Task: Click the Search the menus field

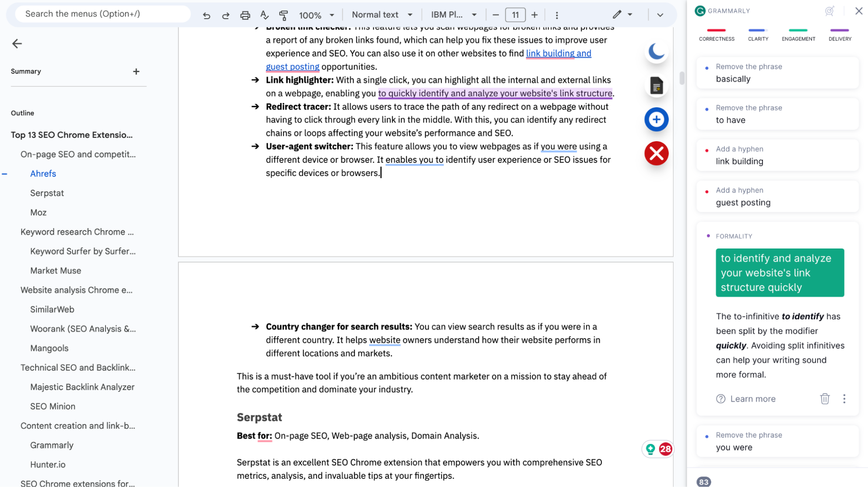Action: pyautogui.click(x=103, y=14)
